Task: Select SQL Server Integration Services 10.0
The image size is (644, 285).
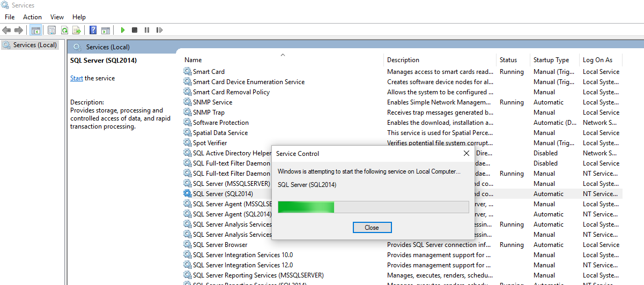Action: (243, 255)
